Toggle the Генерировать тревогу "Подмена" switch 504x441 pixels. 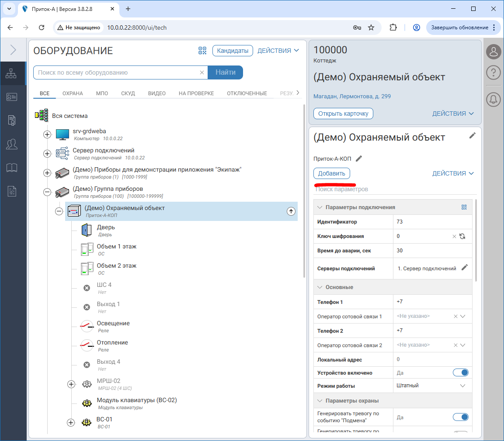tap(460, 417)
